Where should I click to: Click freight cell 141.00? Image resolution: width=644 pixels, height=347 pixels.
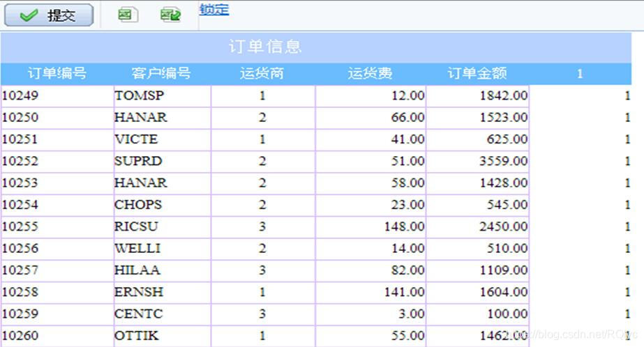tap(371, 292)
